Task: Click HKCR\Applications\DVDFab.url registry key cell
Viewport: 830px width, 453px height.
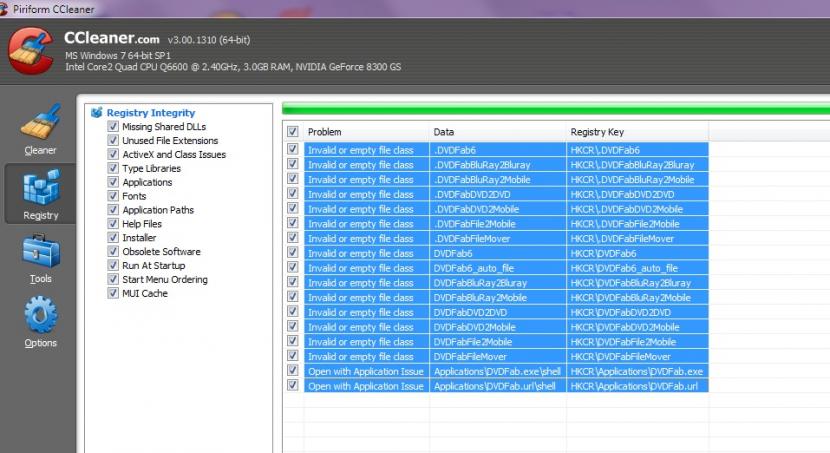Action: [x=637, y=386]
